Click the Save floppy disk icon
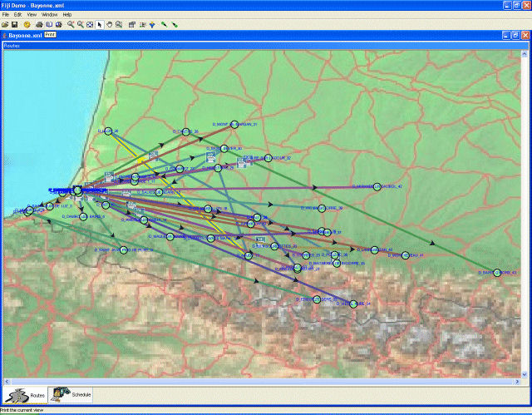The height and width of the screenshot is (415, 532). 15,25
